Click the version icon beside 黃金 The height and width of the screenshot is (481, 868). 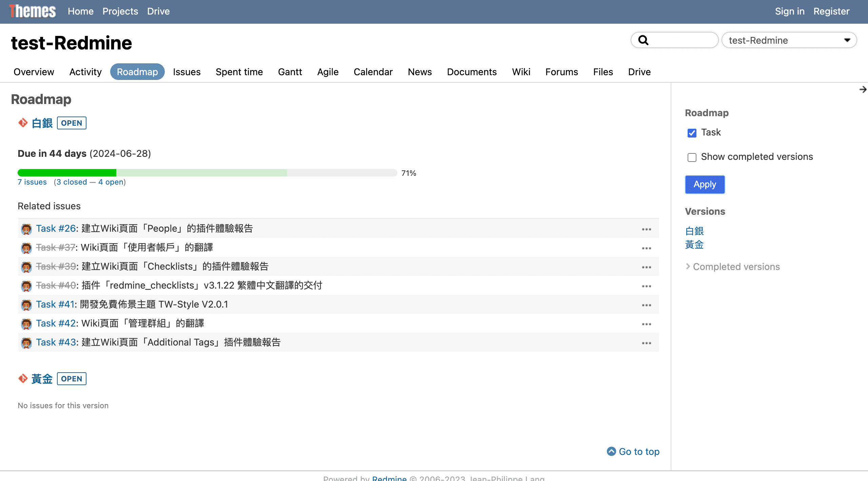23,378
